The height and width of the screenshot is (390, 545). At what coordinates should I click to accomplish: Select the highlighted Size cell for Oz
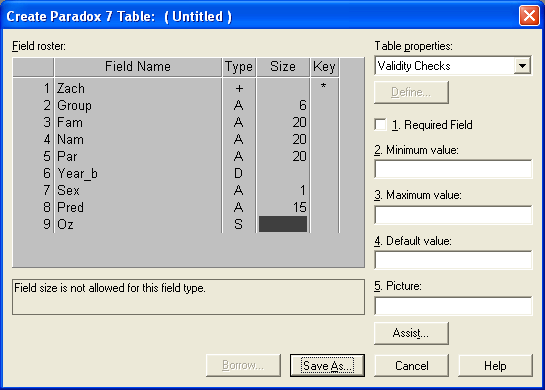(x=283, y=224)
